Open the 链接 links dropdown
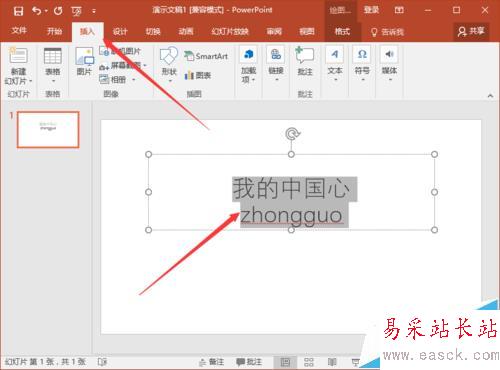The image size is (500, 370). [x=276, y=64]
